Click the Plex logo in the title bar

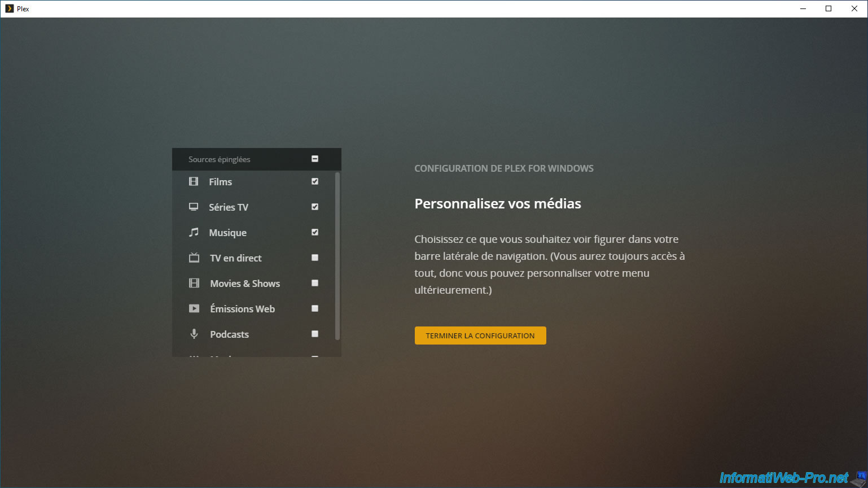pyautogui.click(x=9, y=8)
